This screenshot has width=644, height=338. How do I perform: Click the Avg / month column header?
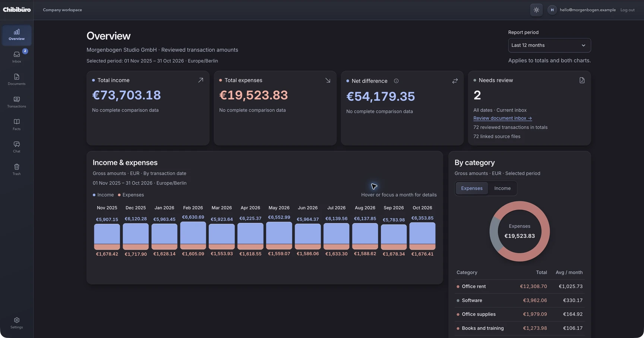569,272
